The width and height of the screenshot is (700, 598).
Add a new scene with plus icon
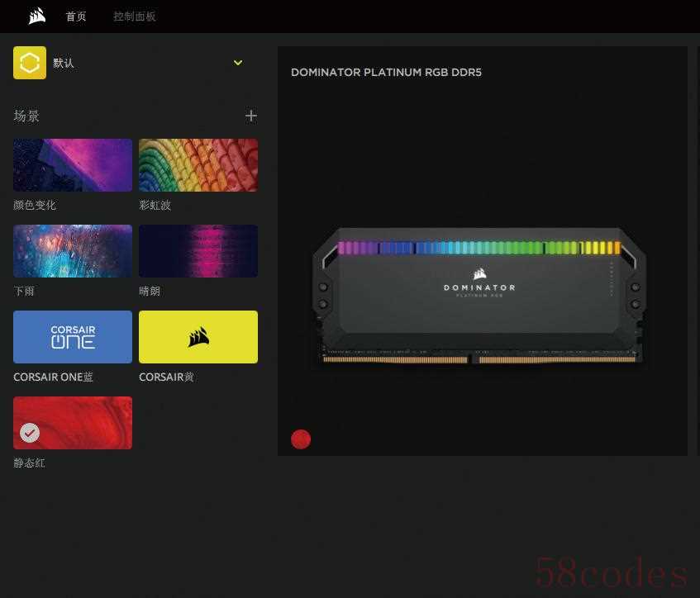[251, 116]
